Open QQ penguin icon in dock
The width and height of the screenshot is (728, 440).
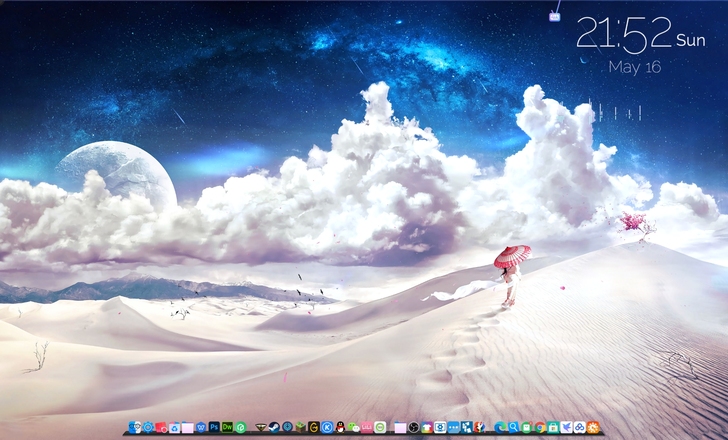pos(340,427)
